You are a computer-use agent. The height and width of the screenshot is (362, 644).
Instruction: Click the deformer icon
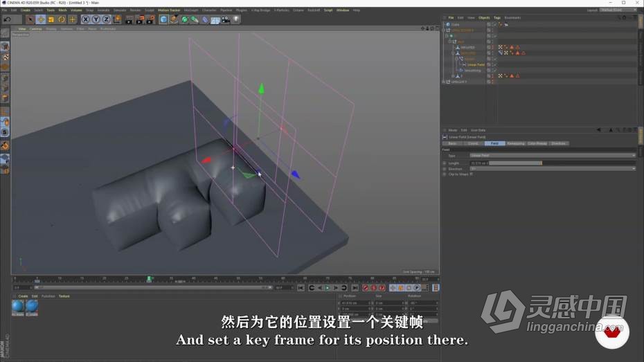coord(205,19)
